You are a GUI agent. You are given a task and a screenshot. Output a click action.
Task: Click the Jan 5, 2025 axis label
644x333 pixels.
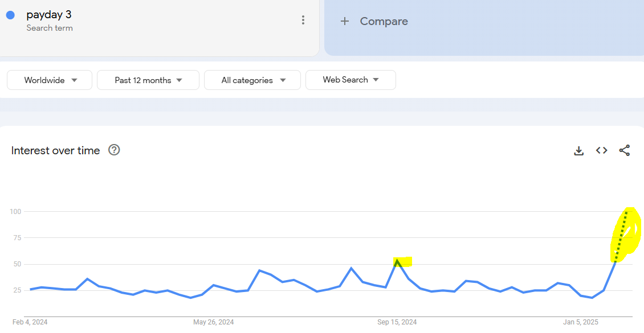581,322
